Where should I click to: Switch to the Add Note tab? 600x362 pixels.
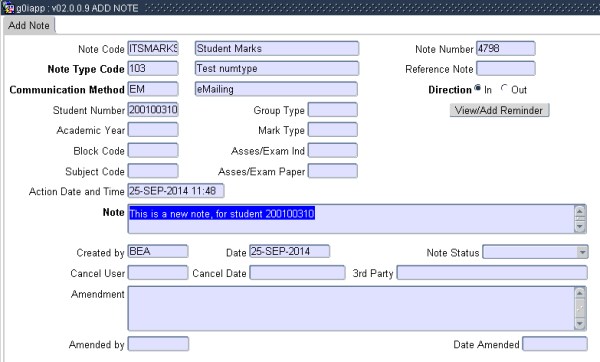pyautogui.click(x=29, y=26)
